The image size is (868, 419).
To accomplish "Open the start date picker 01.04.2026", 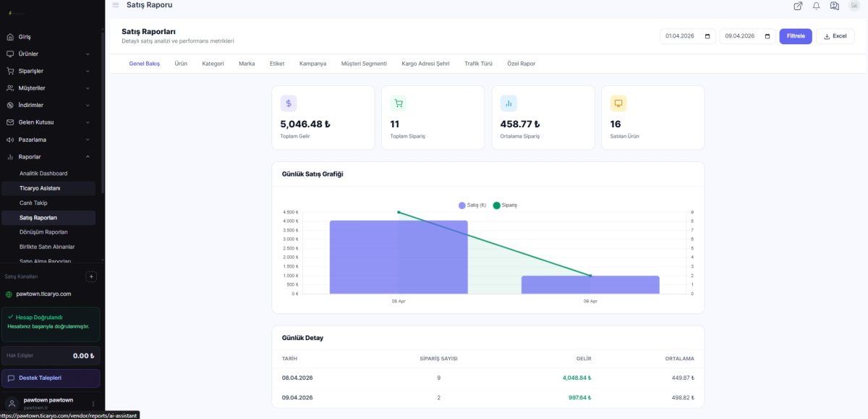I will (688, 36).
